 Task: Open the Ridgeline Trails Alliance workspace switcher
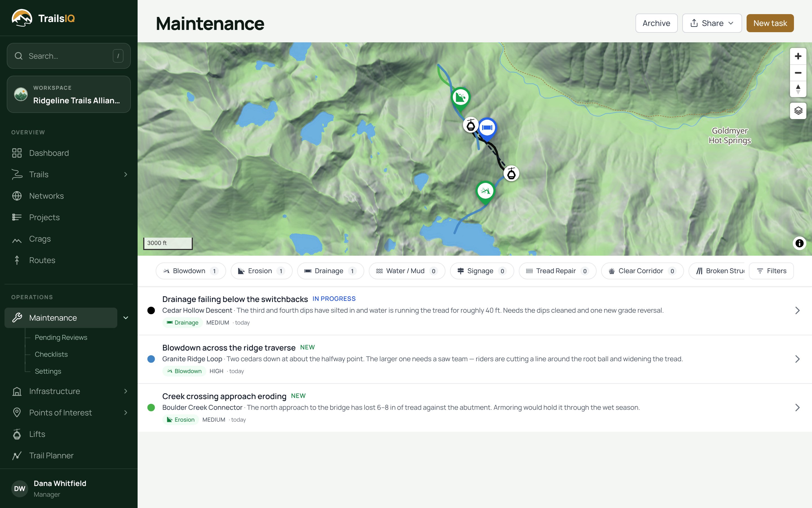click(69, 94)
